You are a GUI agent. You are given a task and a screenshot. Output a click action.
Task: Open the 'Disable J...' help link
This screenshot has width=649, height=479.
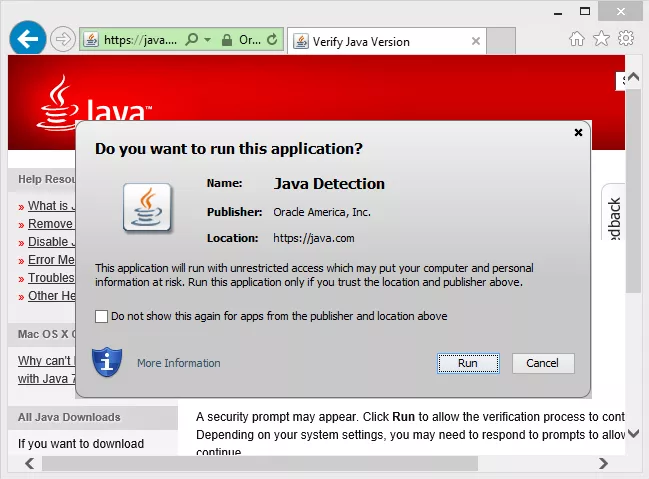[x=51, y=242]
